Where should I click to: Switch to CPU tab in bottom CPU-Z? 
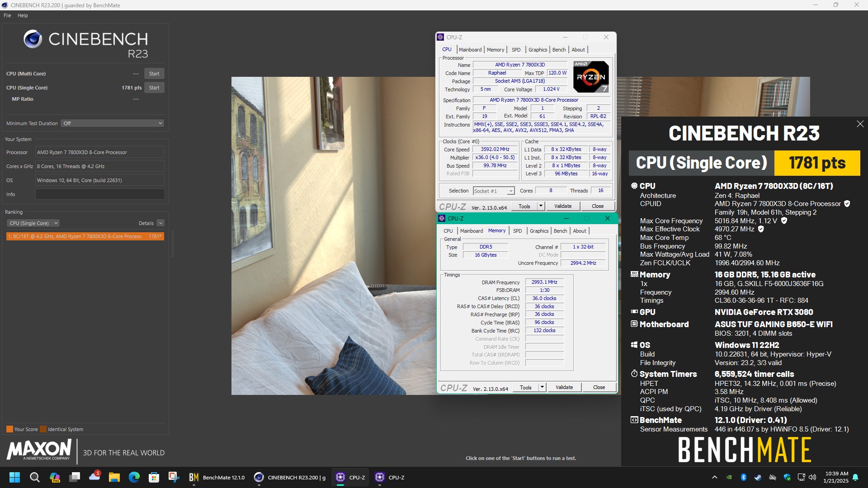click(448, 231)
